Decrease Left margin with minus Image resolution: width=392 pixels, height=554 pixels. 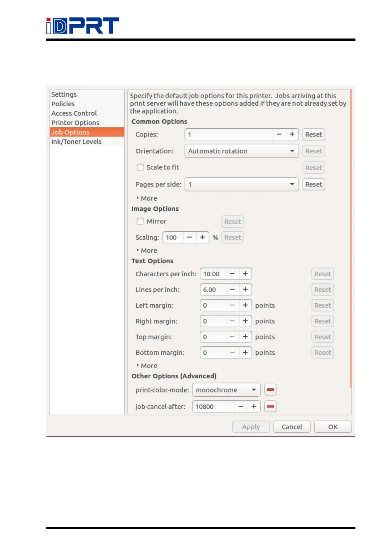(x=232, y=305)
